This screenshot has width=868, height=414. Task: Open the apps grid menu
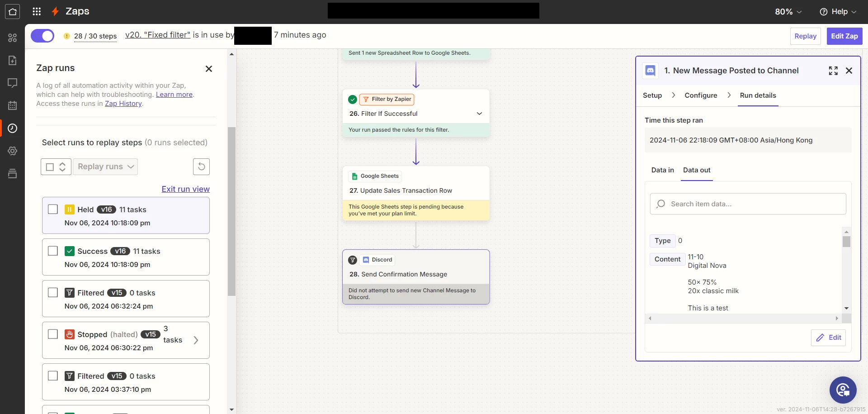[37, 11]
